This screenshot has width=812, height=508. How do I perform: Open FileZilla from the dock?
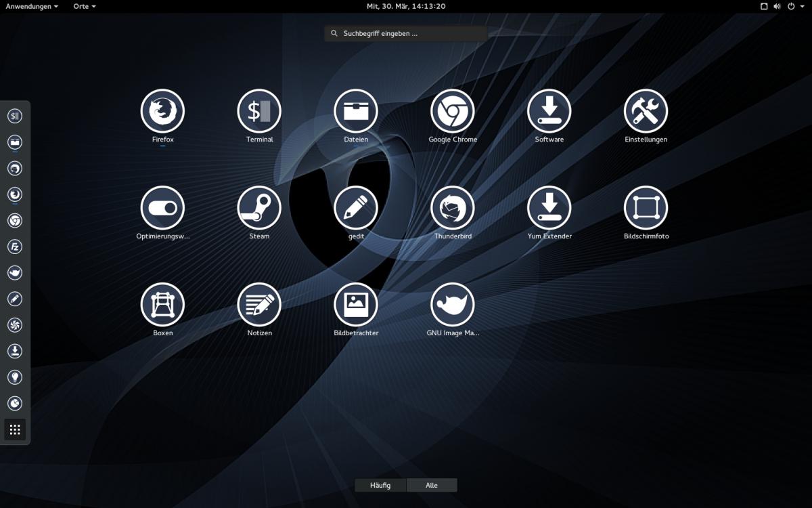point(15,247)
